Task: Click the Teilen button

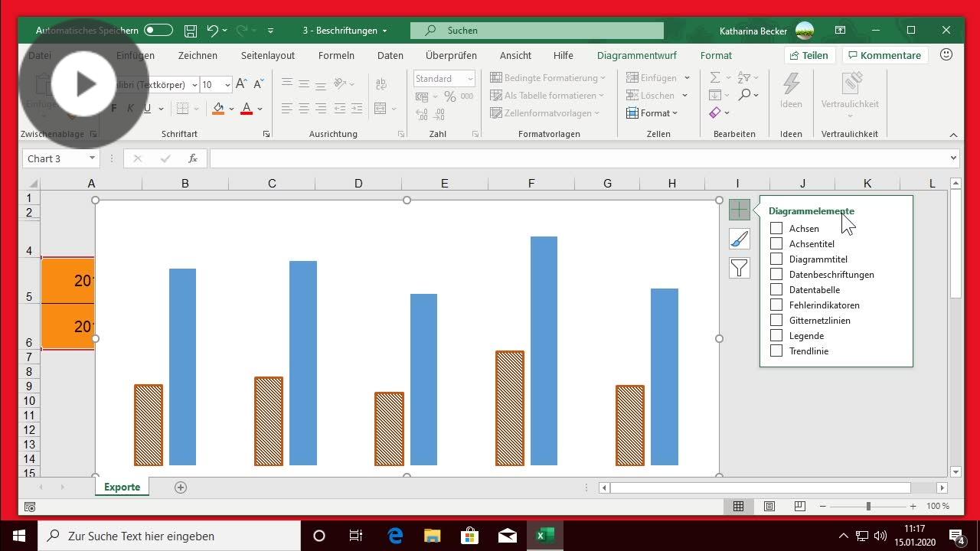Action: pos(811,55)
